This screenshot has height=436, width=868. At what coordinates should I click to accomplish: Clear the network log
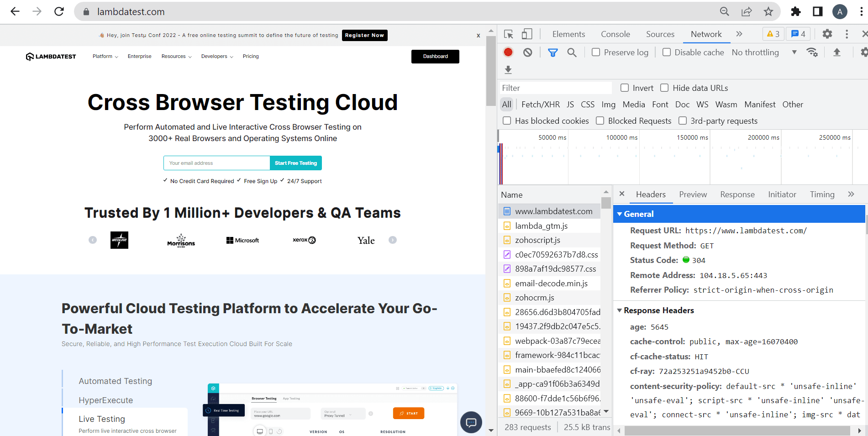click(x=527, y=53)
